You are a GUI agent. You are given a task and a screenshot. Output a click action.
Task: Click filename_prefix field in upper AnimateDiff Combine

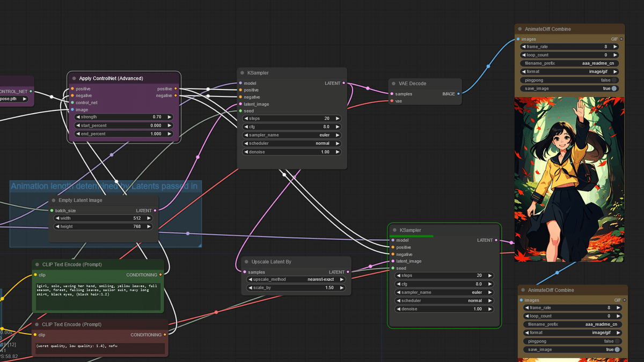569,63
